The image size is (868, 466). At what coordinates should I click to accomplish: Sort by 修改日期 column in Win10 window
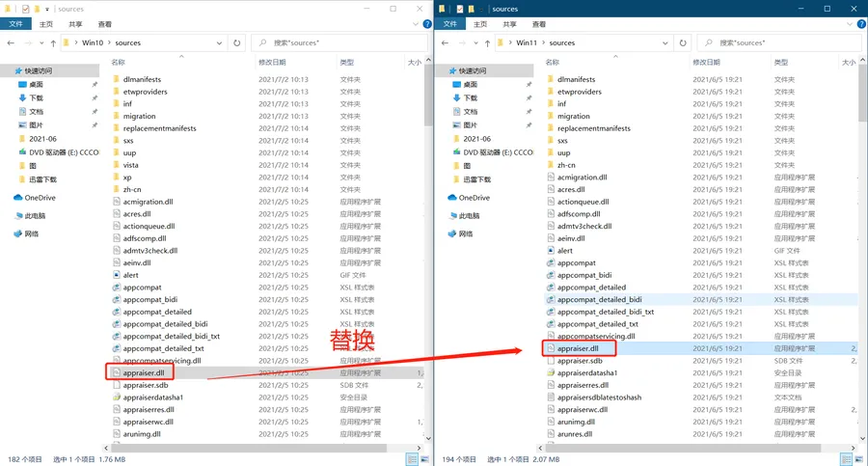pyautogui.click(x=272, y=63)
